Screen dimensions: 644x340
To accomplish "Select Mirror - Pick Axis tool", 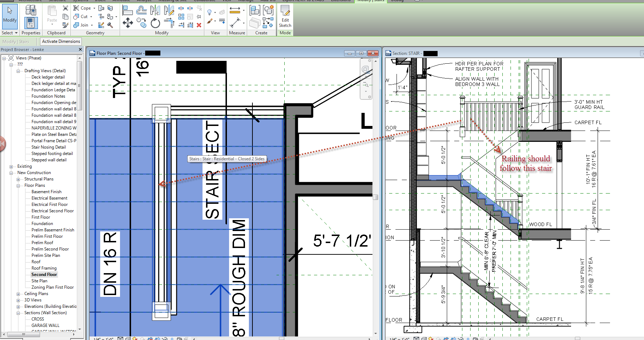I will [155, 11].
